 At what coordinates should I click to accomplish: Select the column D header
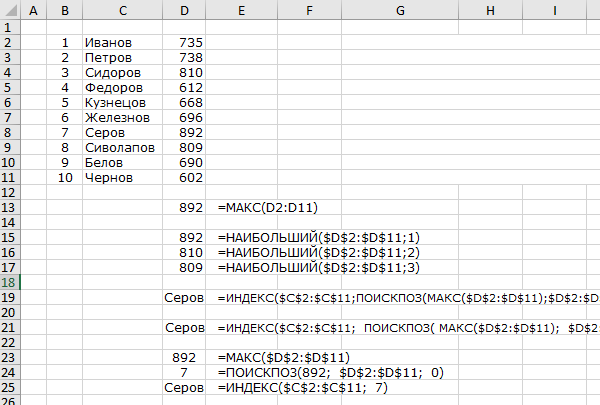coord(184,10)
